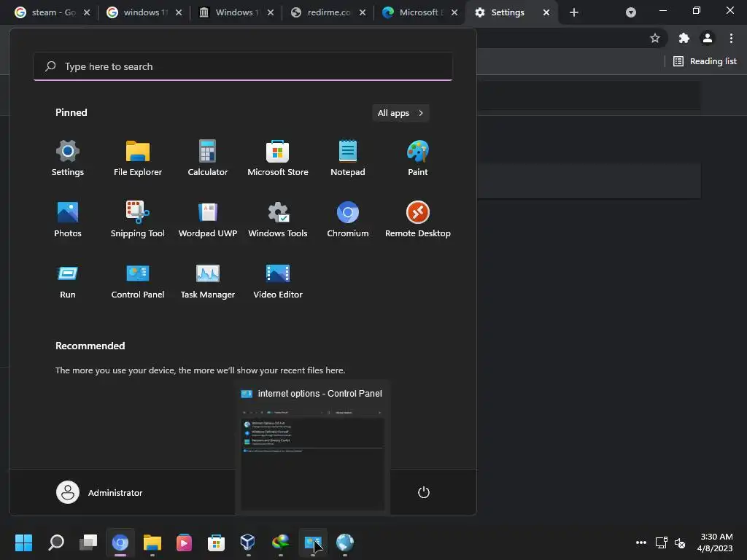Bookmark page with the star icon
747x560 pixels.
[x=655, y=38]
